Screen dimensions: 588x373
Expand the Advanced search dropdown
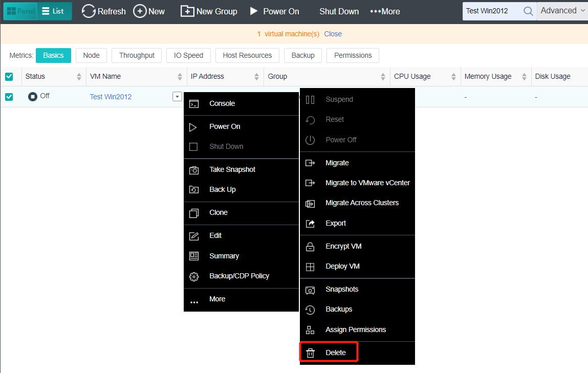(562, 11)
